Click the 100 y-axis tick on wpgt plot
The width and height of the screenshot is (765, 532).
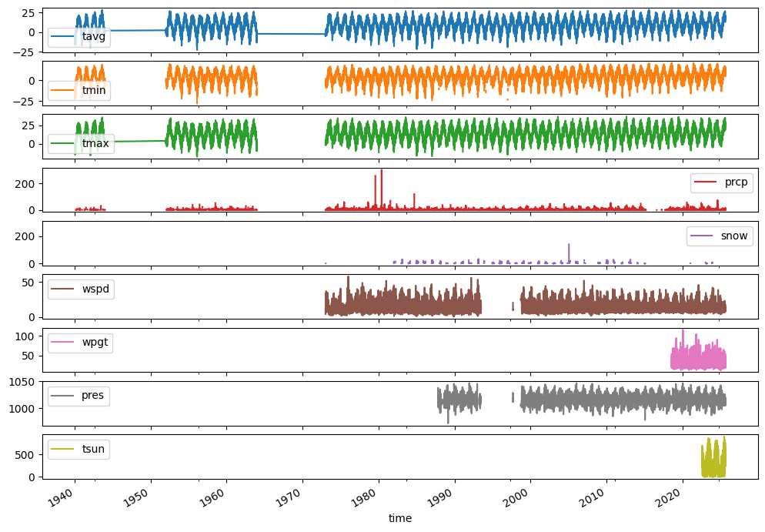point(27,336)
